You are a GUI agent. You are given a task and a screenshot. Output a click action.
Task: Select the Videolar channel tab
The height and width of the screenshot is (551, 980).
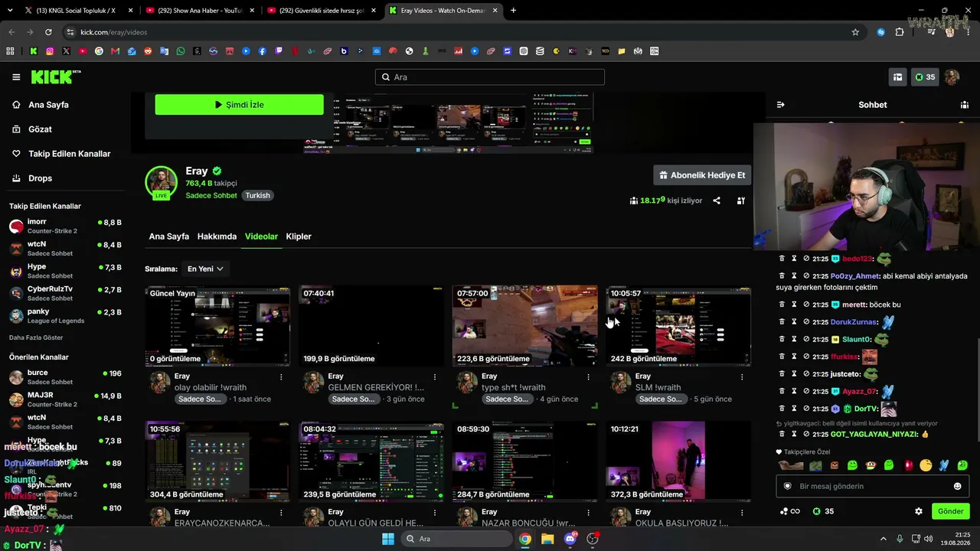pos(261,236)
